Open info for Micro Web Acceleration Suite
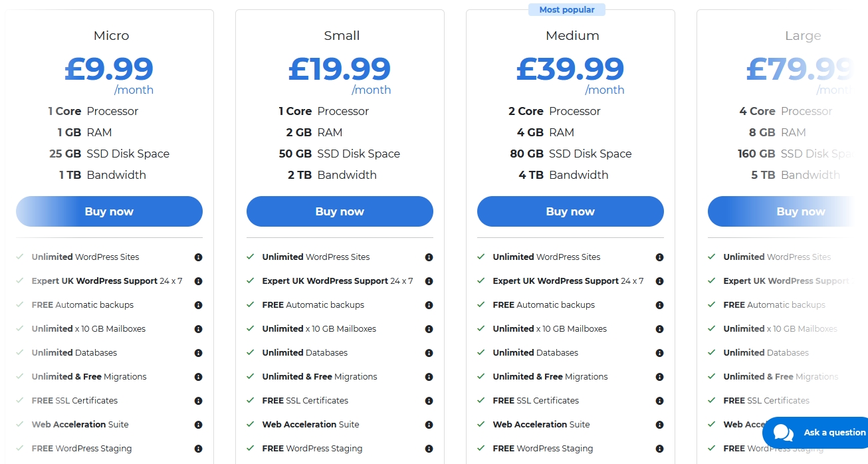The width and height of the screenshot is (868, 464). (198, 425)
